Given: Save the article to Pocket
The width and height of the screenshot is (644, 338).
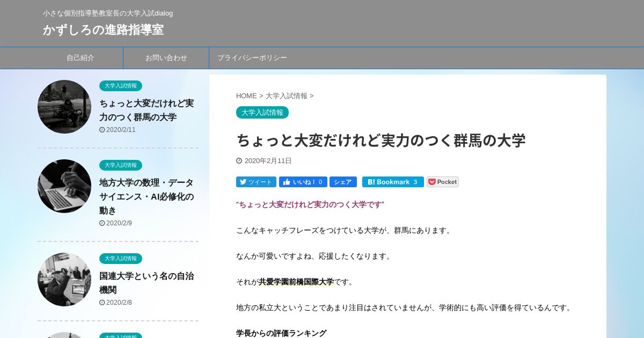Looking at the screenshot, I should [x=443, y=182].
